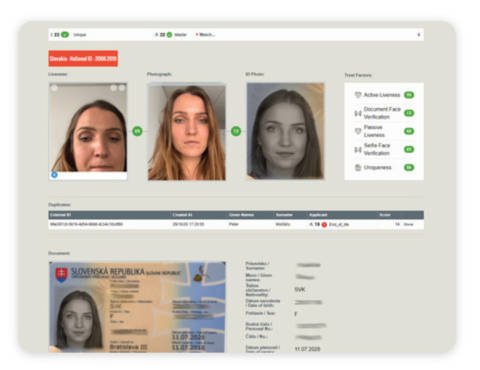Screen dimensions: 480x370
Task: Click blue circle icon under liveness image
Action: pos(54,175)
